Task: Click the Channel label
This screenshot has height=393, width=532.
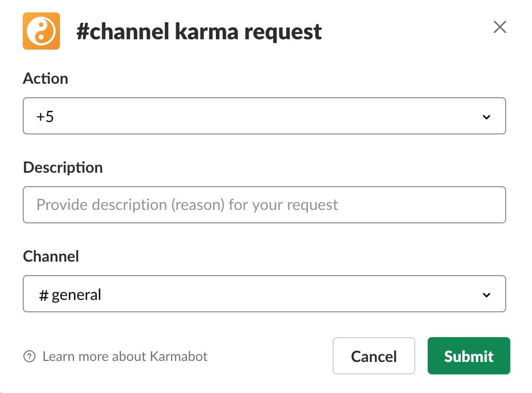Action: 51,256
